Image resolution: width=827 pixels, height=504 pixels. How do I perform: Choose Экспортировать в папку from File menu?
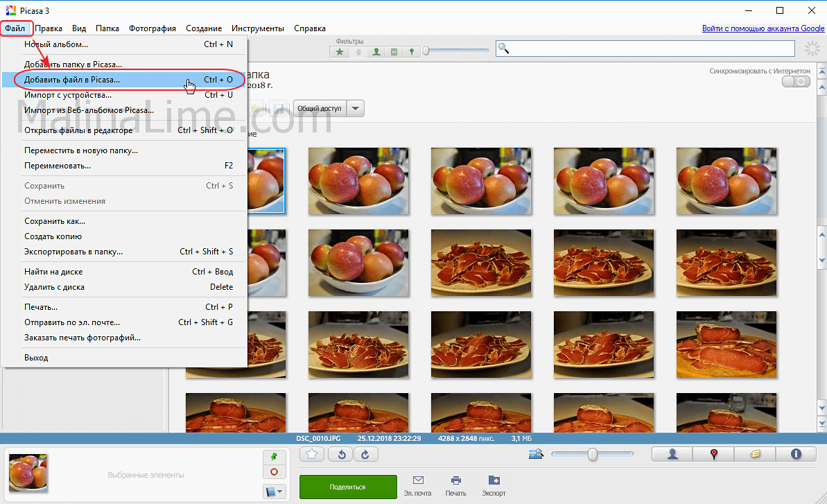(x=73, y=252)
